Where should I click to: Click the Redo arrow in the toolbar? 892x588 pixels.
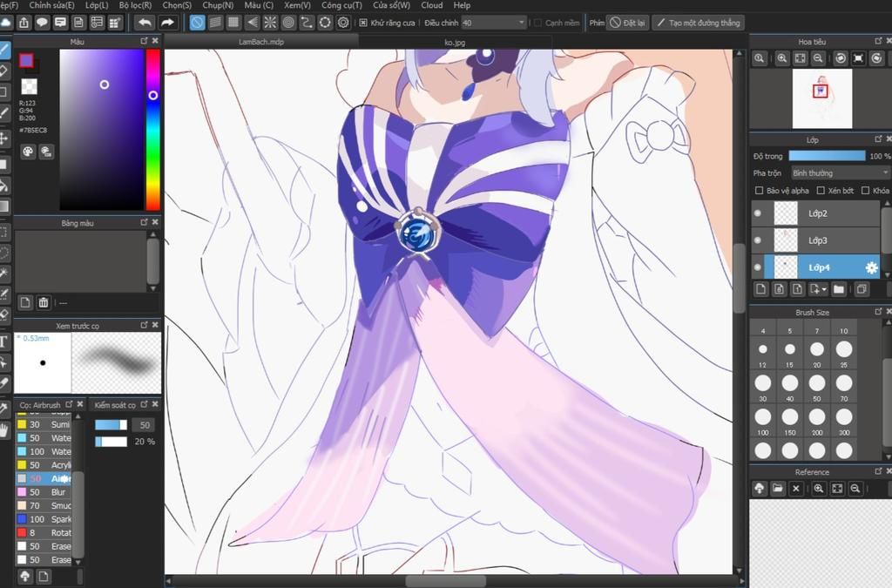(x=167, y=23)
